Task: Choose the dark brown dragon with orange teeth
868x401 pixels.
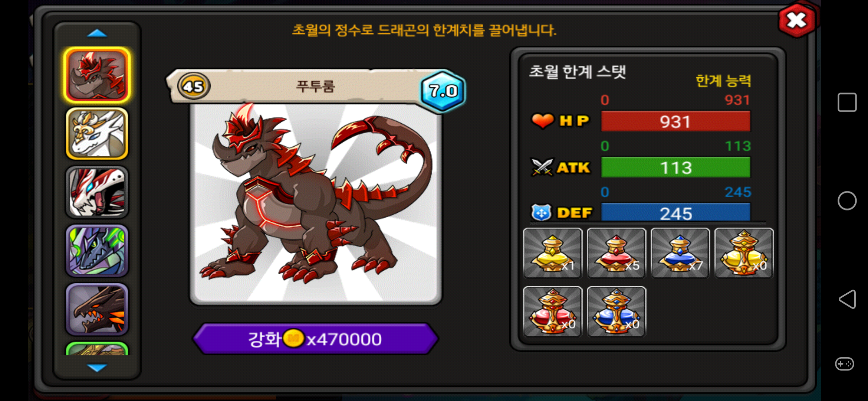Action: click(97, 309)
